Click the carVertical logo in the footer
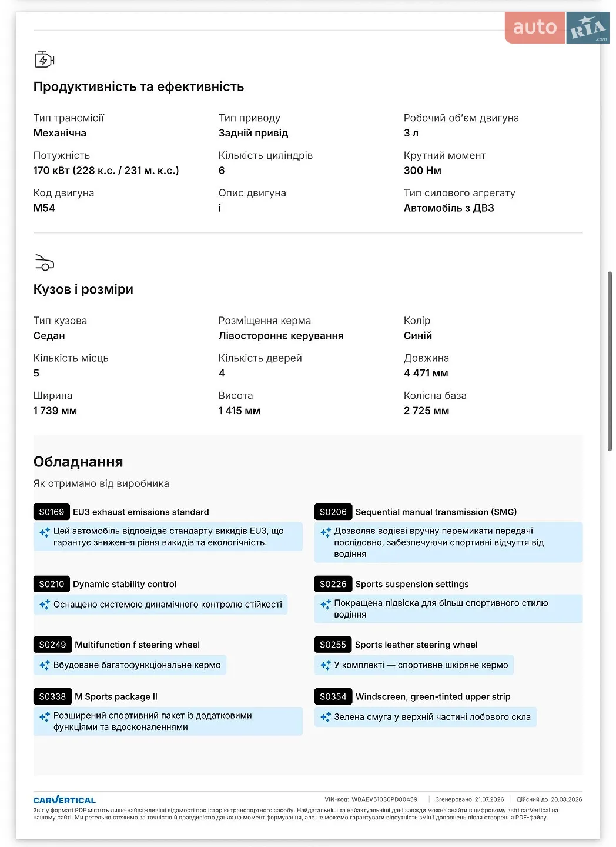616x847 pixels. click(65, 800)
